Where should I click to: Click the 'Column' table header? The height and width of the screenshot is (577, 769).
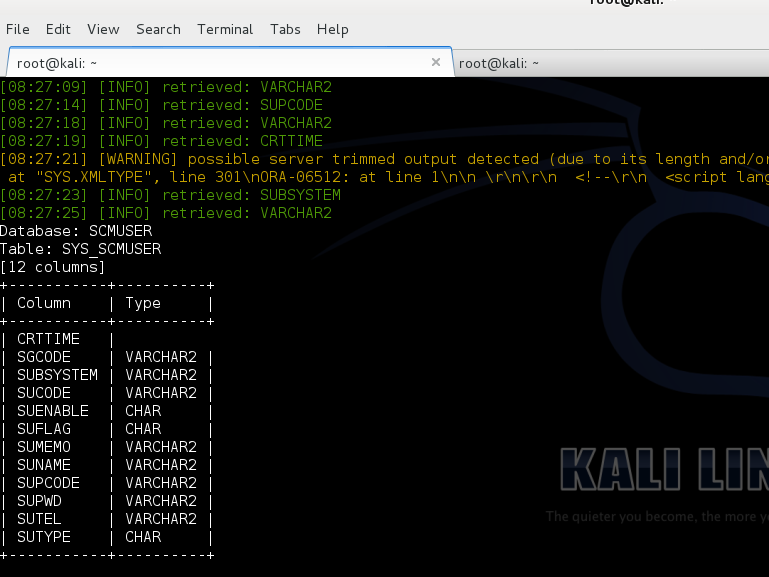44,303
